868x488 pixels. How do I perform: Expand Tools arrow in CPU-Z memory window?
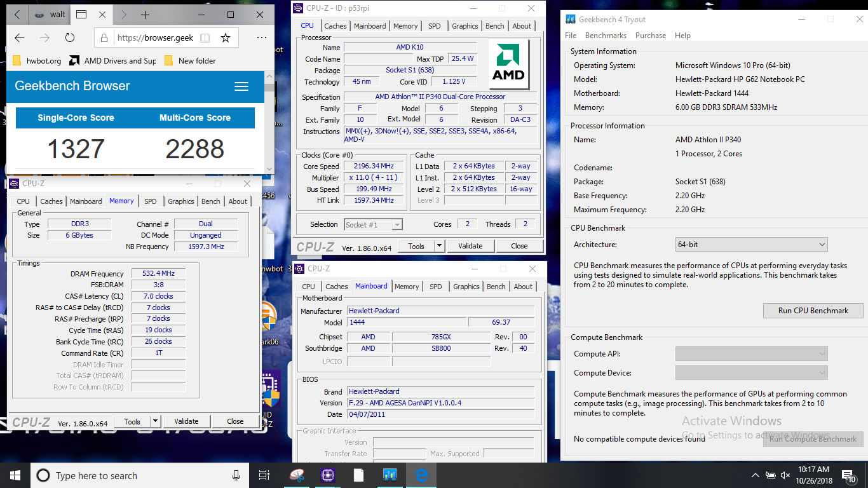coord(155,421)
